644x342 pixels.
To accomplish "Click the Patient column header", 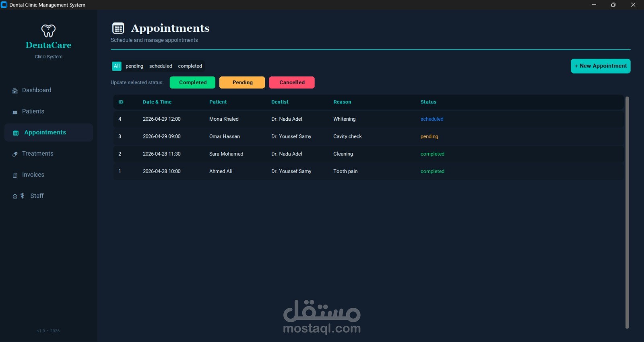I will point(218,102).
